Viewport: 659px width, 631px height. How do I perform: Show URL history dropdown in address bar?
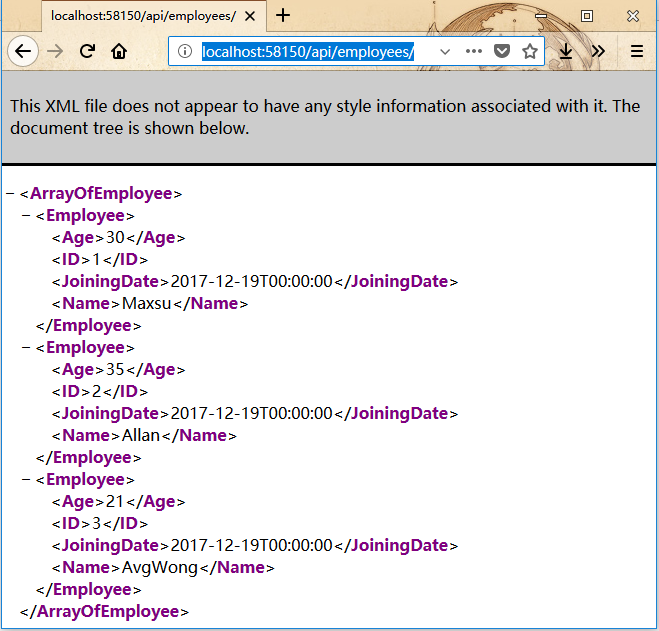pos(445,51)
